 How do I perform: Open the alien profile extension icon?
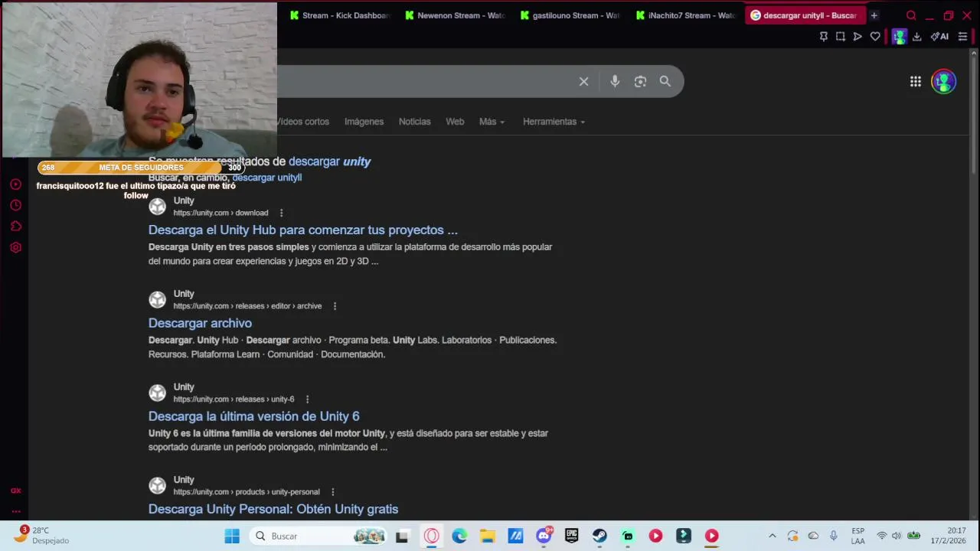899,36
